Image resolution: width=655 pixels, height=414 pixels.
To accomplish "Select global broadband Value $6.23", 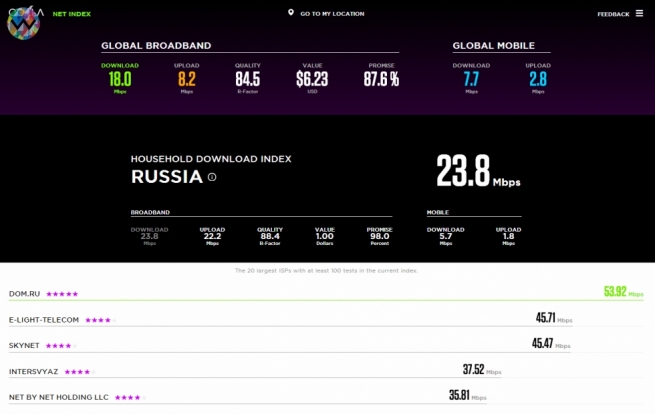I will (x=312, y=78).
